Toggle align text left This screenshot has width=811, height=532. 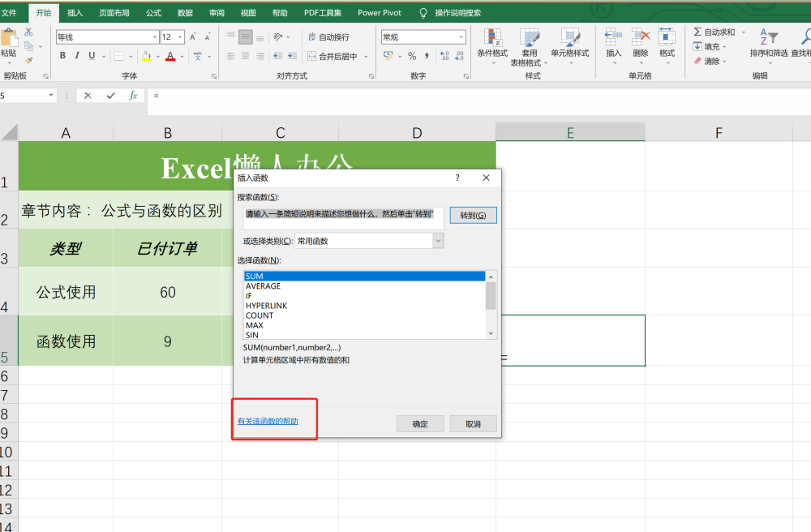(x=231, y=56)
